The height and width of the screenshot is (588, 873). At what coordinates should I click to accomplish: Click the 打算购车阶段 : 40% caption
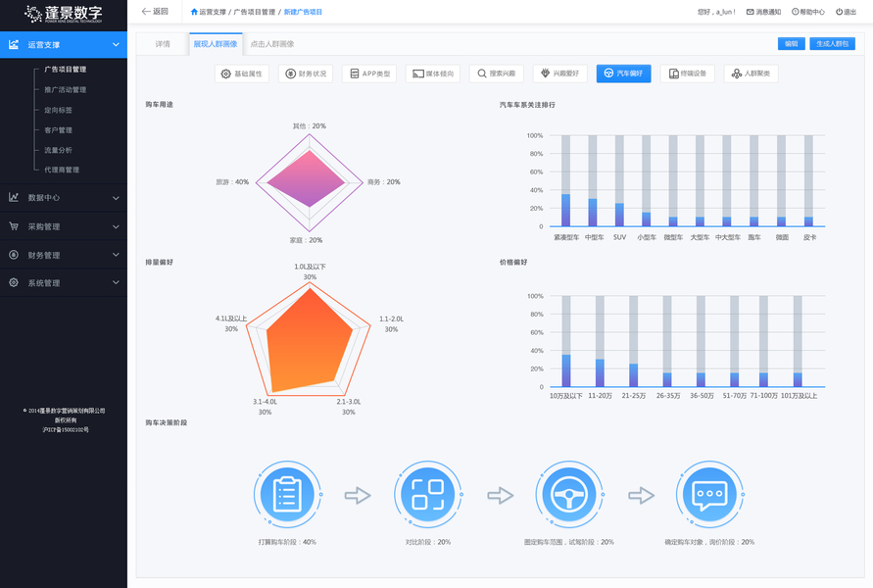[x=287, y=542]
